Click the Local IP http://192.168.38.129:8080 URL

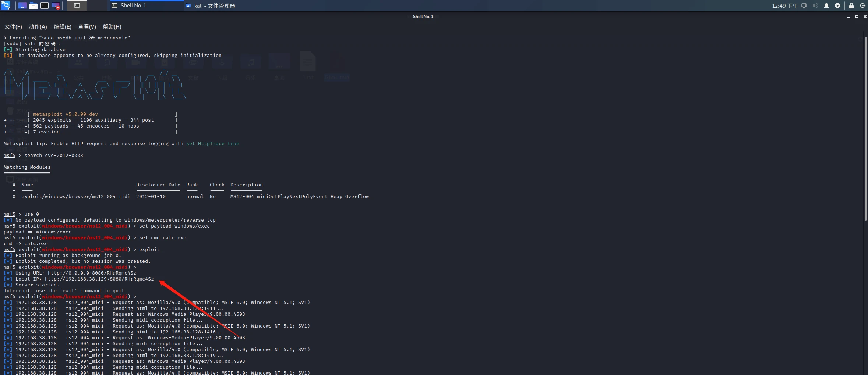(x=99, y=279)
